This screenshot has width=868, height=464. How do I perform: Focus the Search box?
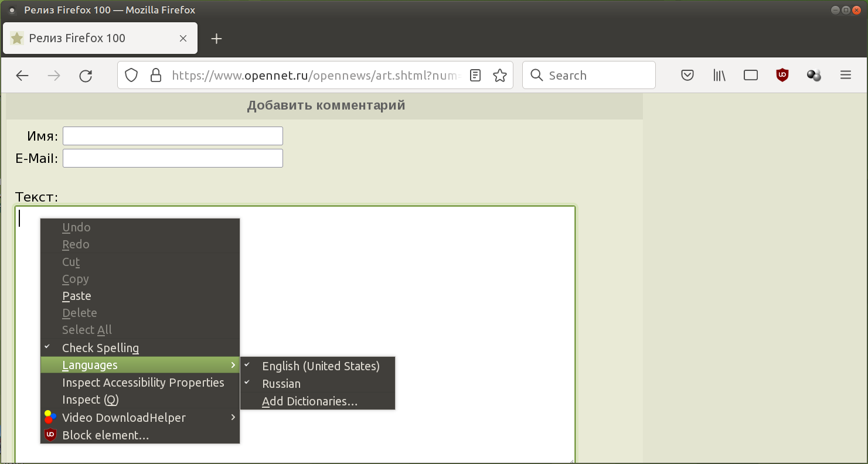589,76
